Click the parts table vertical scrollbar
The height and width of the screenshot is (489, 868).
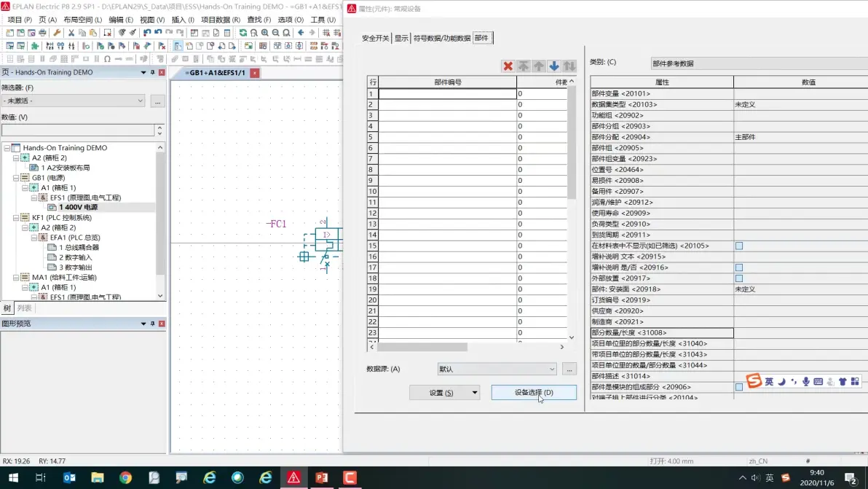(572, 142)
